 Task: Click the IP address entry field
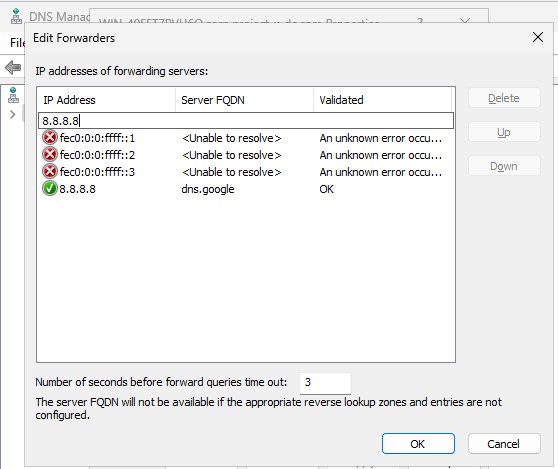pos(246,121)
